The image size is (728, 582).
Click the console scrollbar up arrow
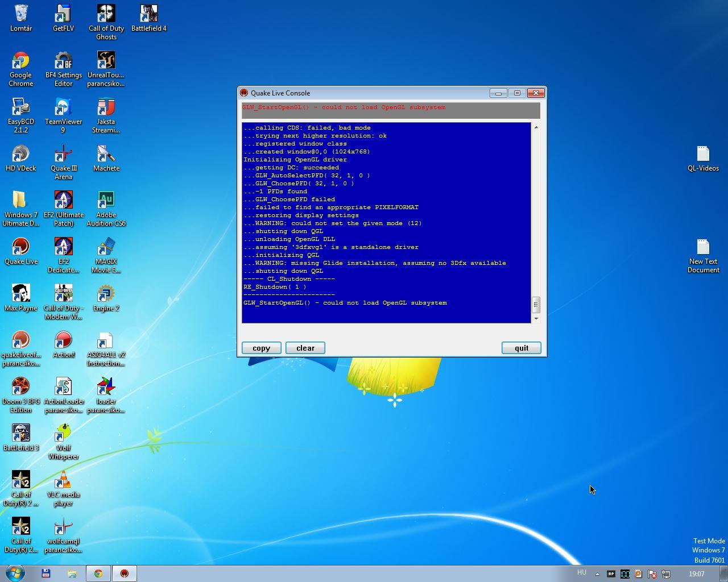tap(536, 127)
